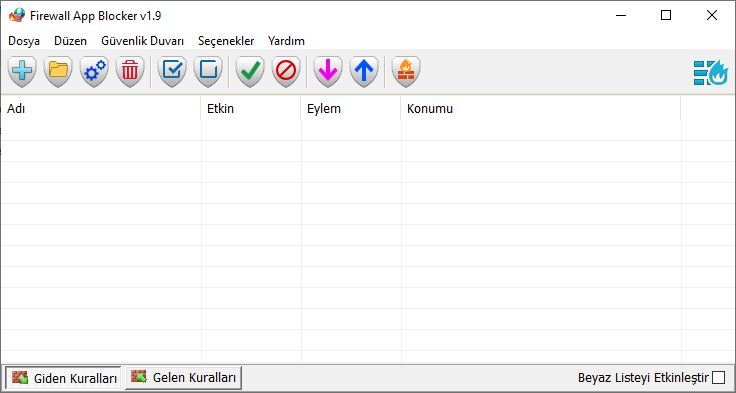Click the empty-box Deselect All icon
This screenshot has height=393, width=736.
point(208,71)
